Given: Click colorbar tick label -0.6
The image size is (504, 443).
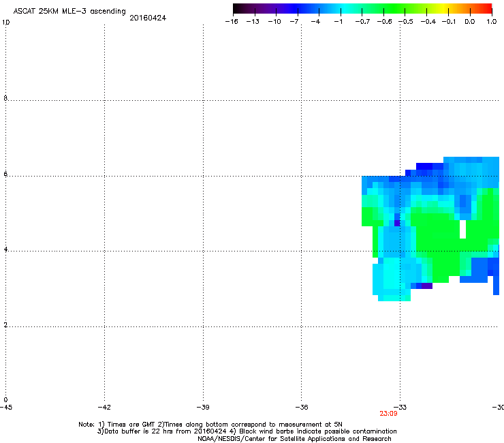Looking at the screenshot, I should [384, 22].
